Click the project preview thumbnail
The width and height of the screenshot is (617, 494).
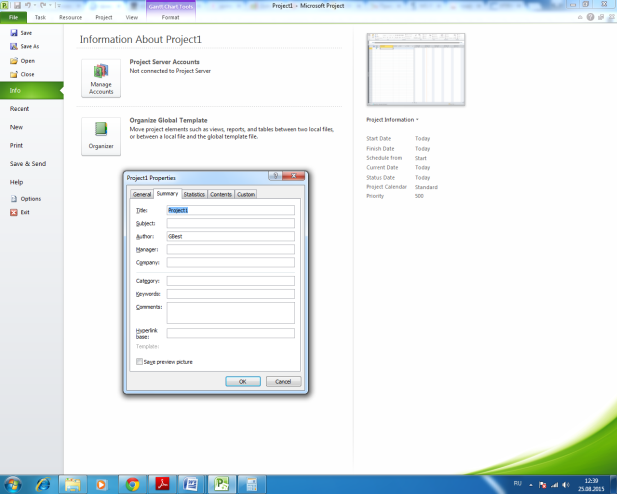[416, 70]
